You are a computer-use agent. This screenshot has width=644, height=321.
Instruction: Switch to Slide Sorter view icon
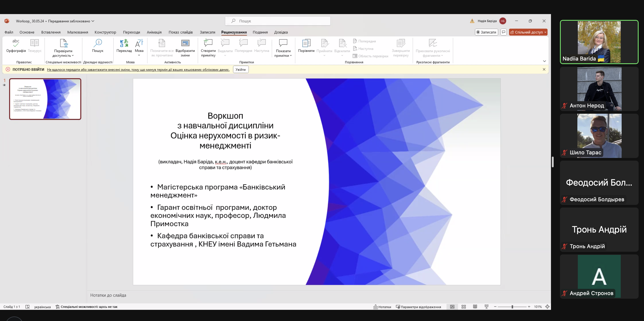(x=464, y=307)
